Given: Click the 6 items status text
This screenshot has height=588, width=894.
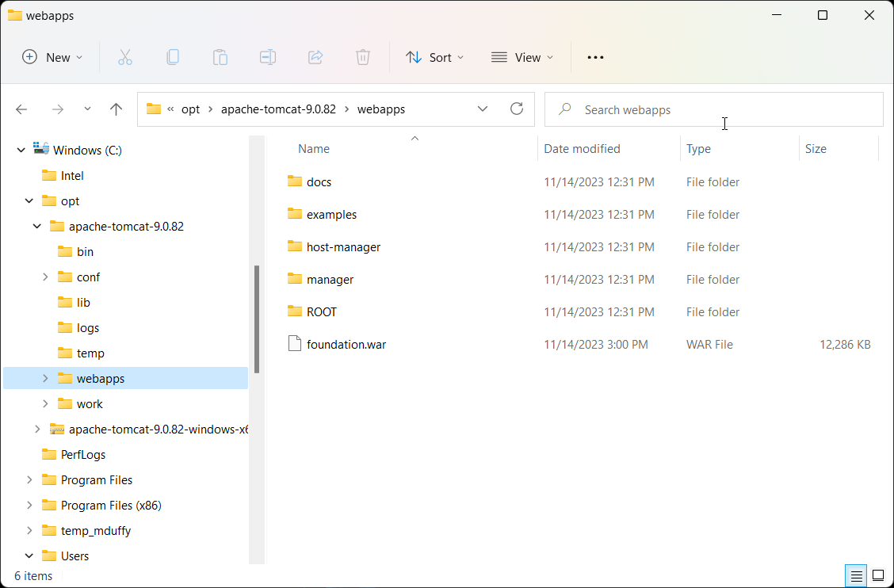Looking at the screenshot, I should pos(33,576).
